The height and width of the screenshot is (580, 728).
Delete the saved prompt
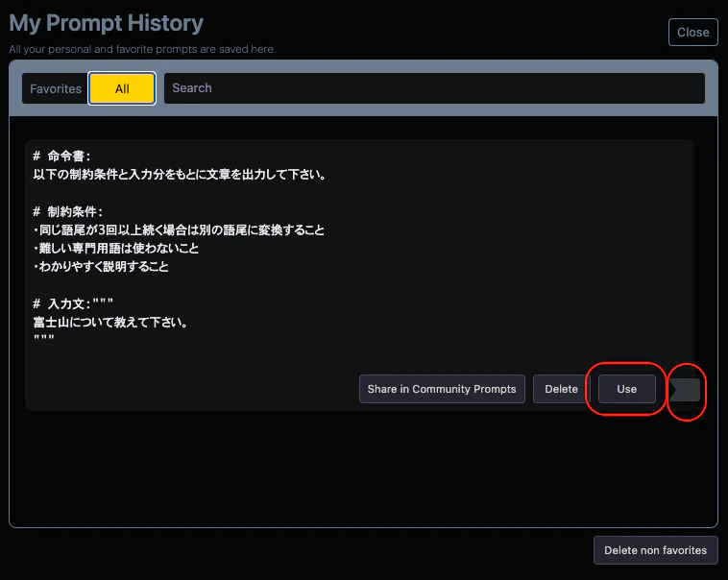pyautogui.click(x=561, y=389)
